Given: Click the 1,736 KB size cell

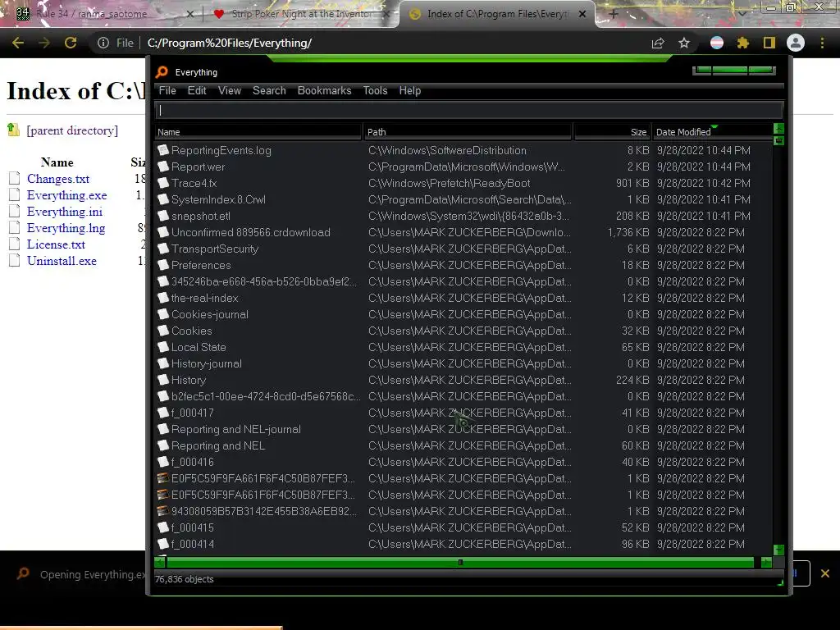Looking at the screenshot, I should (x=628, y=232).
